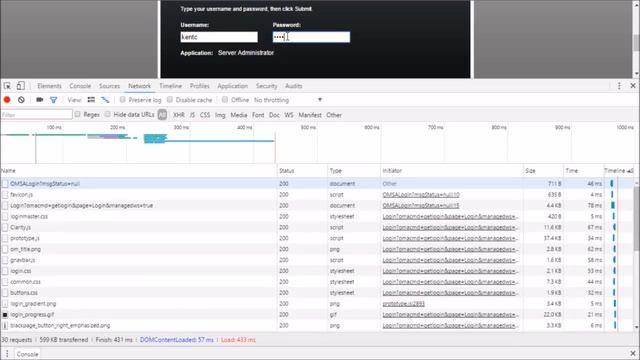The width and height of the screenshot is (640, 360).
Task: Open console drawer three-dot menu
Action: (x=7, y=354)
